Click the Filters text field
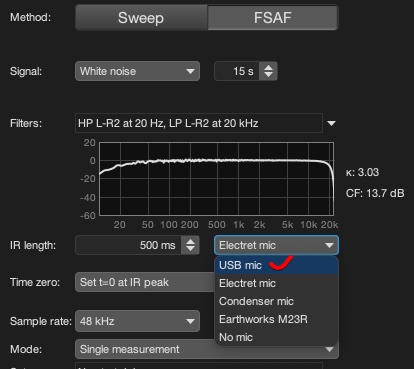 199,123
